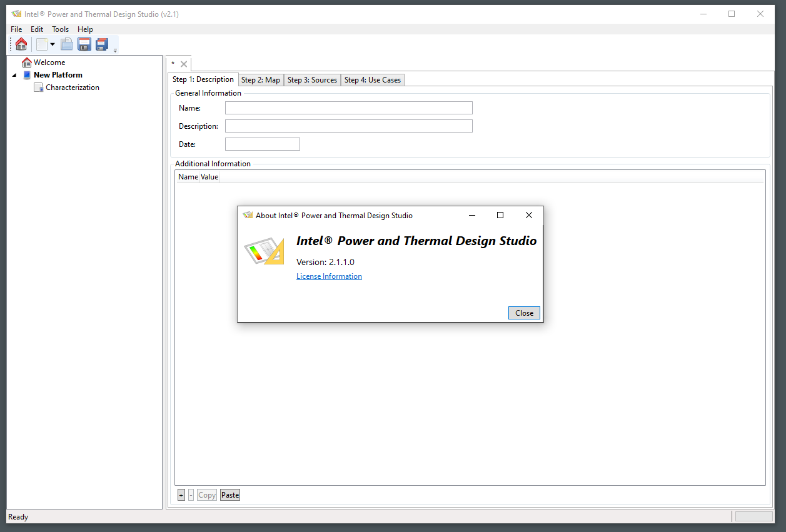
Task: Open the Edit menu
Action: 37,29
